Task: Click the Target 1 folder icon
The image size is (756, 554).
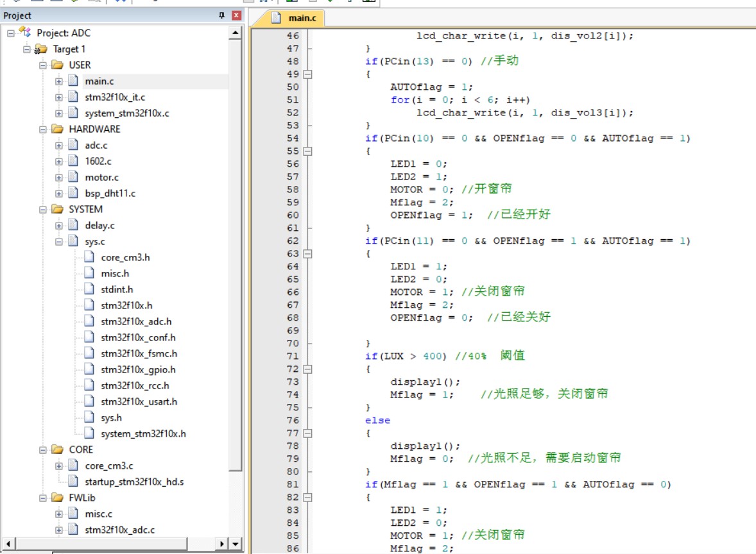Action: [x=41, y=49]
